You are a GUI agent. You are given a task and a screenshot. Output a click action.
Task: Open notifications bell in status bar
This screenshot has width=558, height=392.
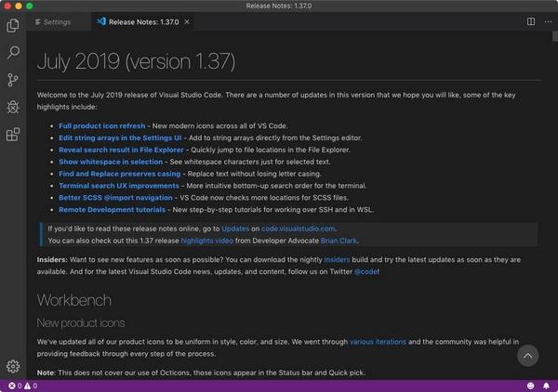click(546, 385)
